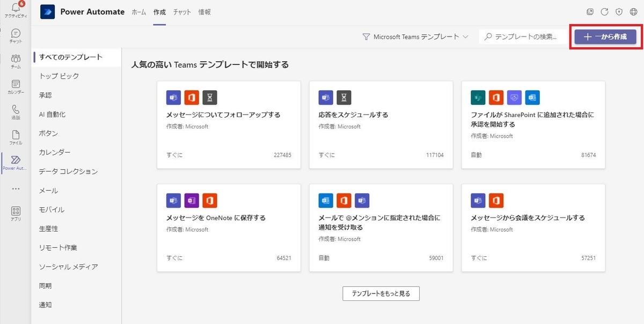
Task: Click usage count 59001
Action: (x=436, y=258)
